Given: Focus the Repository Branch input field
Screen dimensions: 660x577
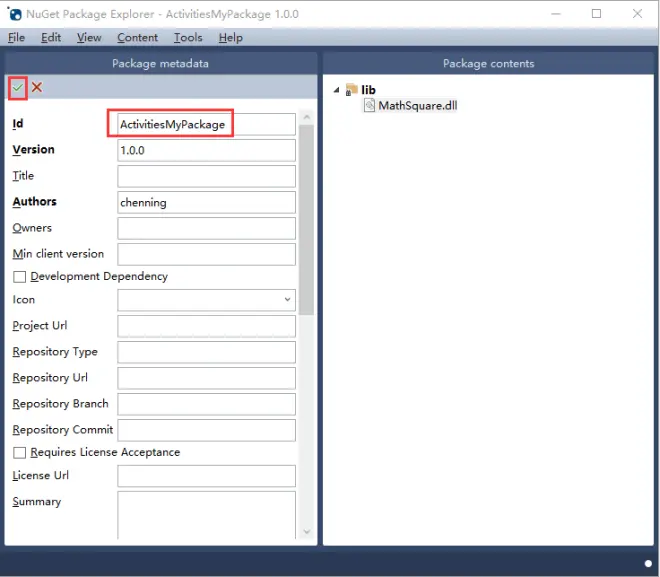Looking at the screenshot, I should pos(206,404).
